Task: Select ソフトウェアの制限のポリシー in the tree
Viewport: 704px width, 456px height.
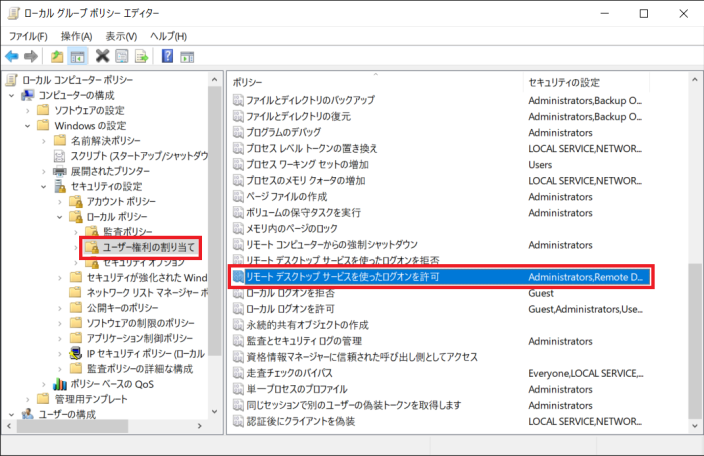Action: (x=141, y=323)
